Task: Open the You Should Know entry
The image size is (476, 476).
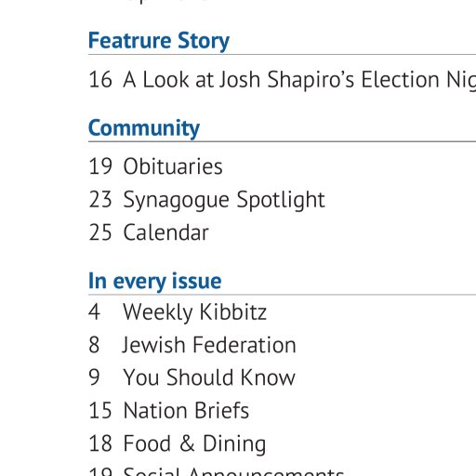Action: tap(209, 377)
